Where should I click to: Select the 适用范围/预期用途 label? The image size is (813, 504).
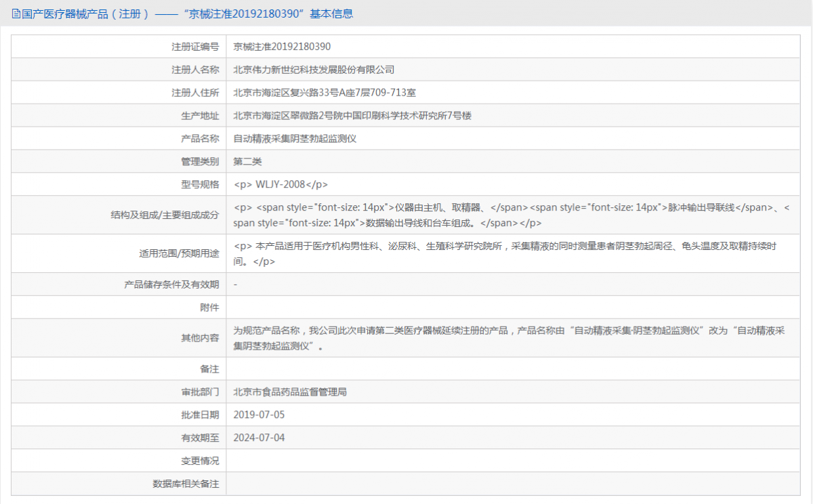(180, 254)
